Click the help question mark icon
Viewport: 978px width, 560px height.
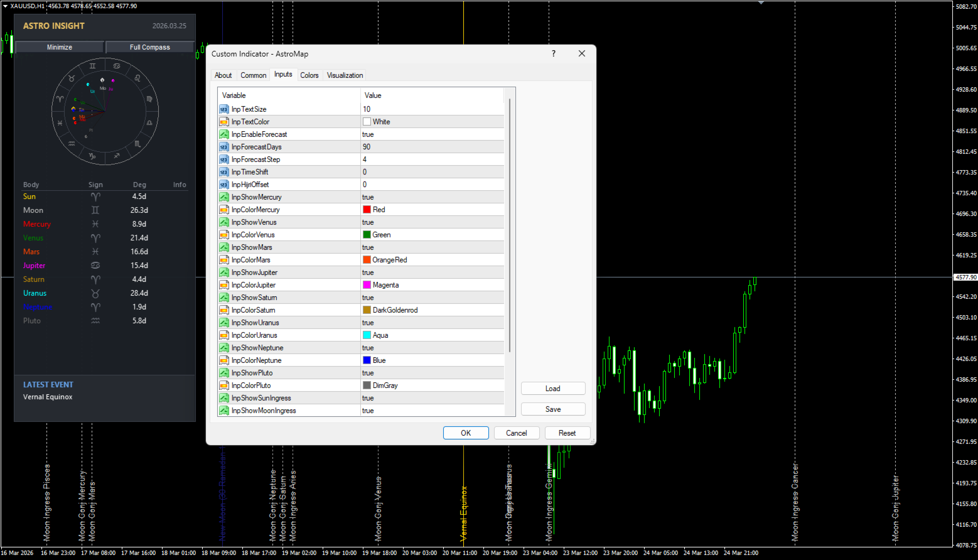tap(553, 54)
